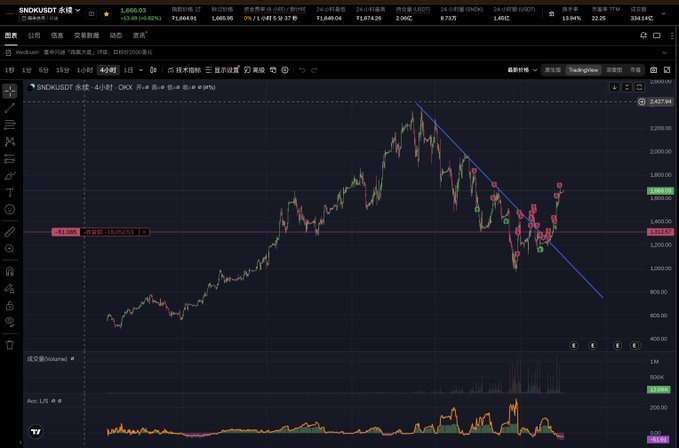Toggle magnet snap mode

10,272
